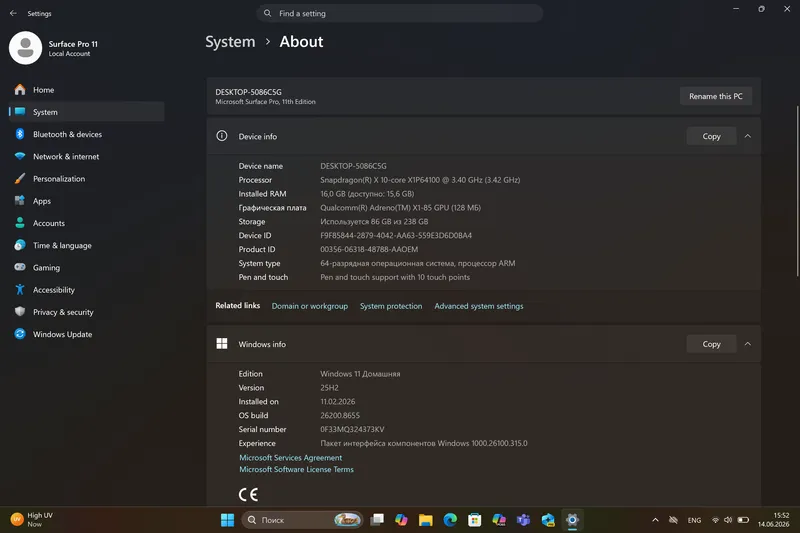Screen dimensions: 800x533
Task: Copy the Windows info section
Action: click(x=711, y=344)
